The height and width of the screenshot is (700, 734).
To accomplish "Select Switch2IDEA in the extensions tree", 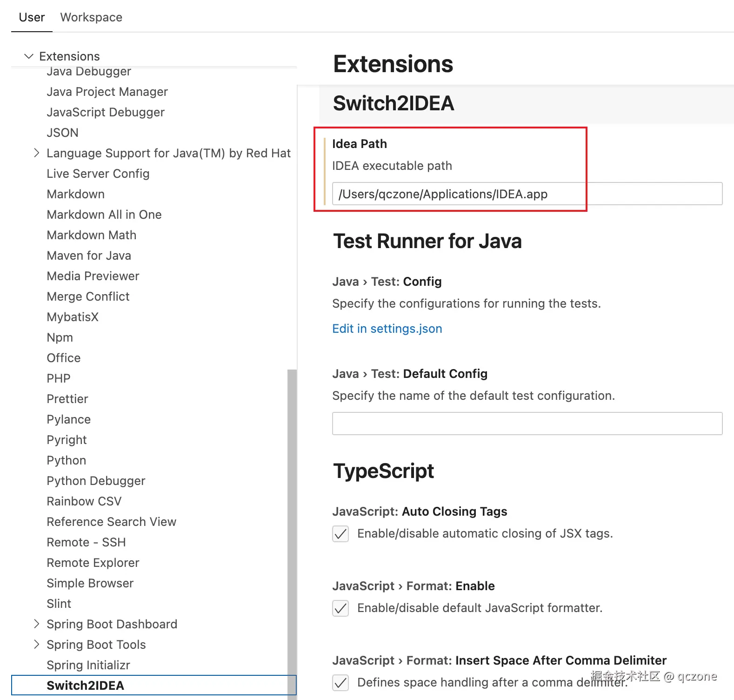I will click(x=86, y=686).
